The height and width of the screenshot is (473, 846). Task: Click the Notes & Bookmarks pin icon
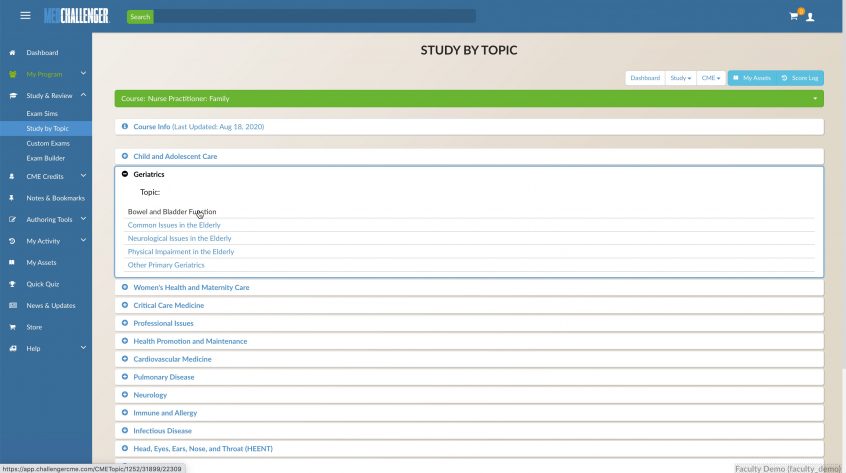tap(12, 198)
